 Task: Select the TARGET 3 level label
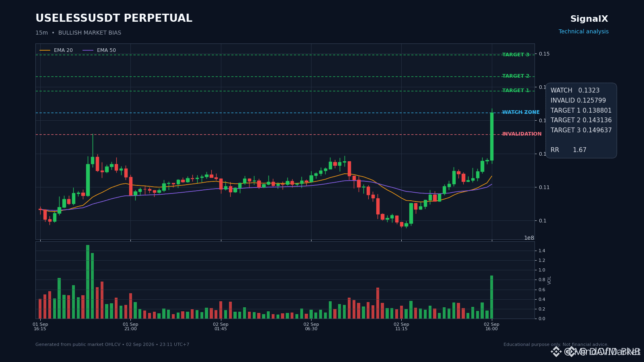pyautogui.click(x=516, y=55)
